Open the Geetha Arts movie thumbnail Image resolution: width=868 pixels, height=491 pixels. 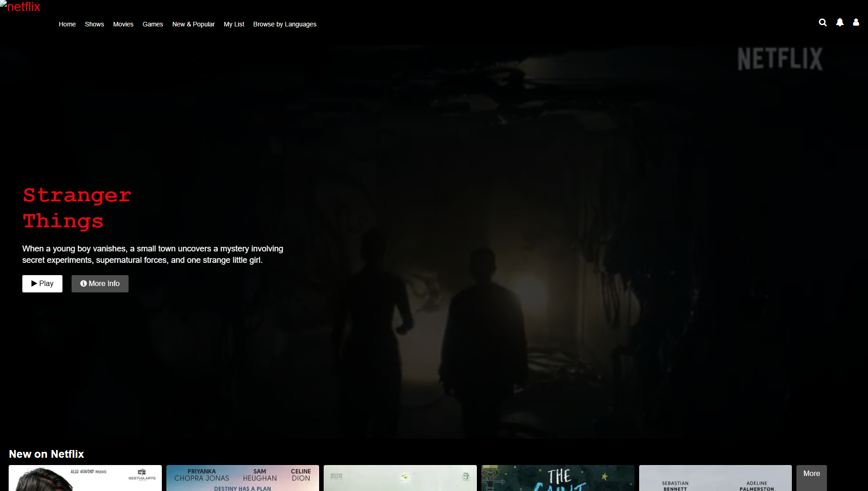coord(85,478)
